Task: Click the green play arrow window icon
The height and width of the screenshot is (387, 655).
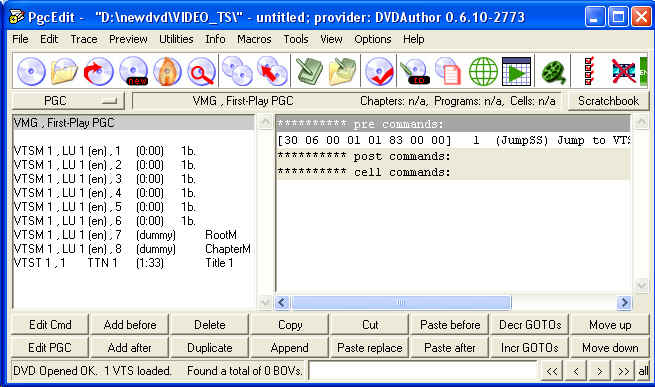Action: tap(516, 71)
